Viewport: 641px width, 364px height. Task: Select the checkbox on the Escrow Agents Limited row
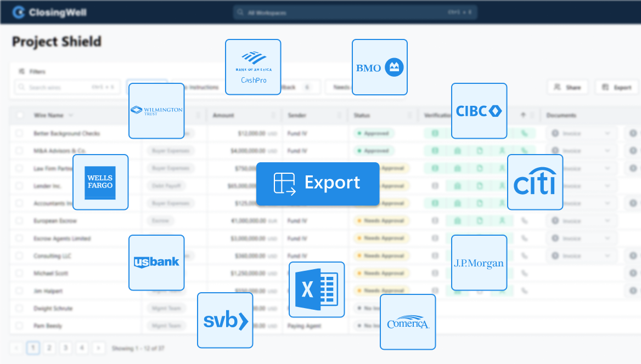tap(20, 238)
